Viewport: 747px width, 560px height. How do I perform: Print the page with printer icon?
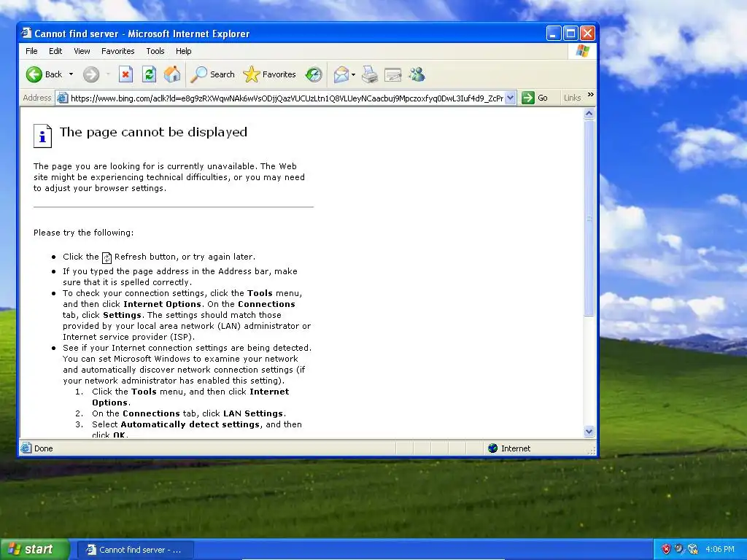click(x=370, y=74)
